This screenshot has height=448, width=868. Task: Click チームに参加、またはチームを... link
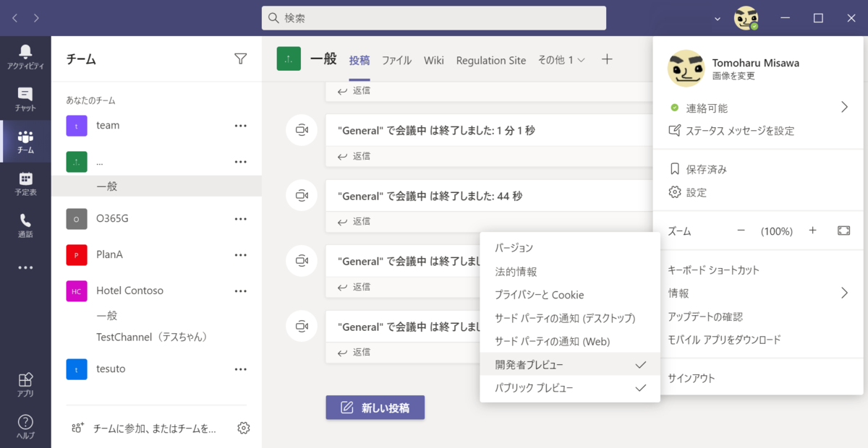(155, 428)
